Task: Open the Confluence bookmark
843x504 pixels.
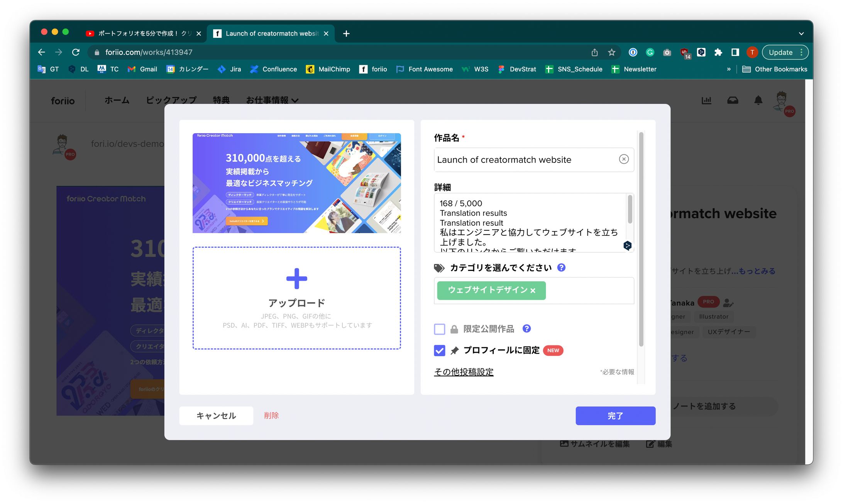Action: coord(273,69)
